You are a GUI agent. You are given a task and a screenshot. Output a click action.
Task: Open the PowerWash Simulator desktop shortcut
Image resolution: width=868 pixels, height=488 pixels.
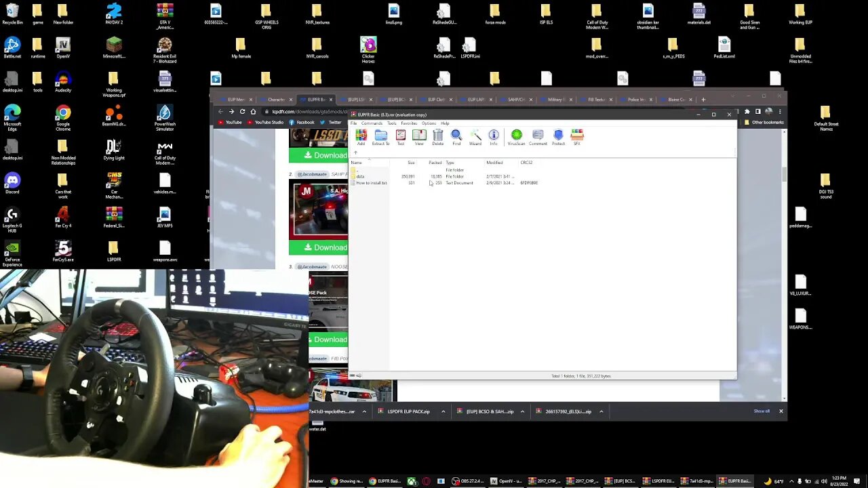pyautogui.click(x=165, y=118)
